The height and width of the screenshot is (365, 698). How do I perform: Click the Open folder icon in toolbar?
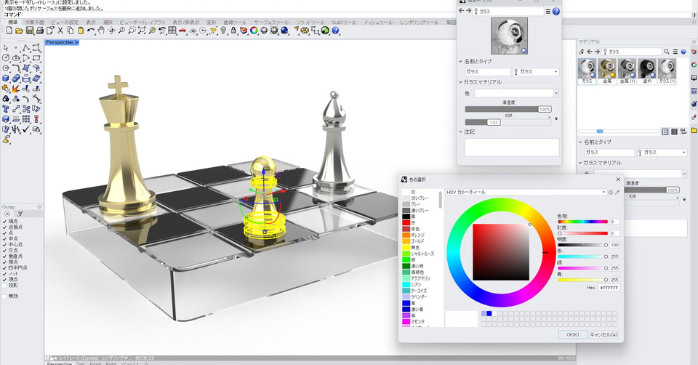point(19,31)
